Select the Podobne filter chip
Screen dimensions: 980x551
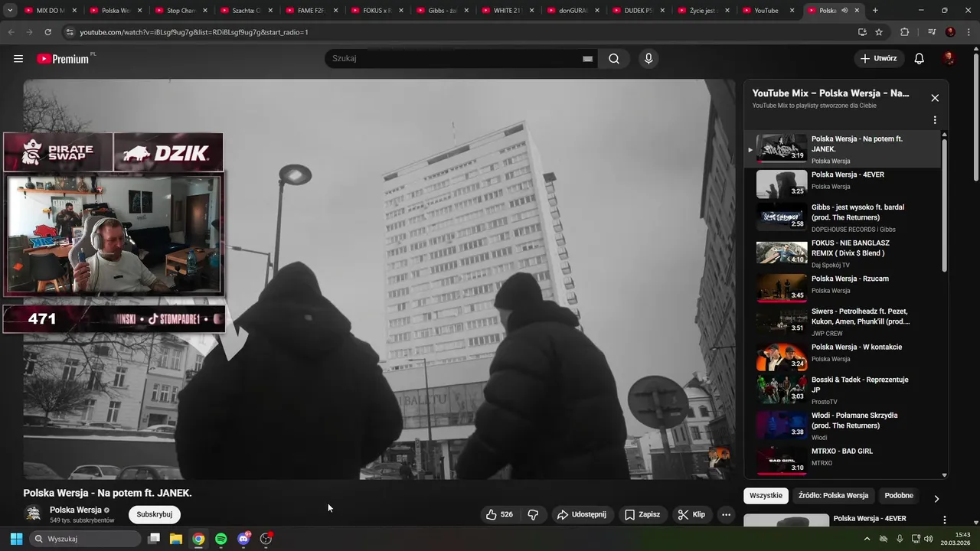click(899, 495)
